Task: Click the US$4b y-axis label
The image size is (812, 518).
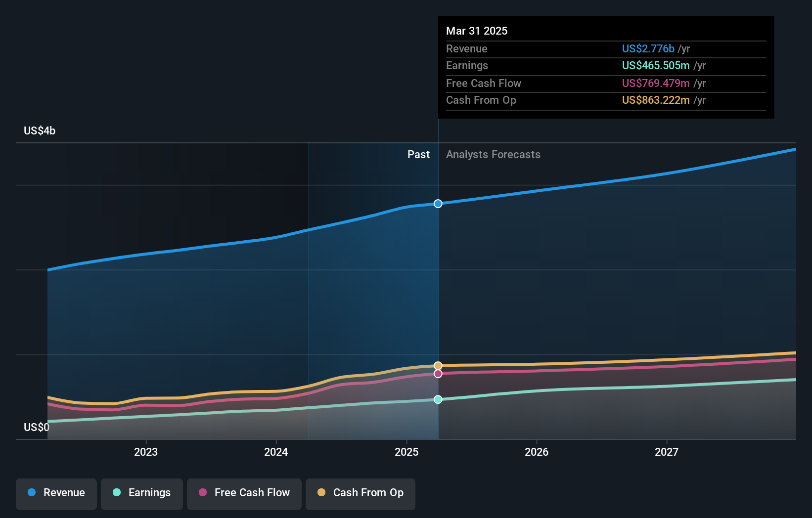Action: (40, 130)
